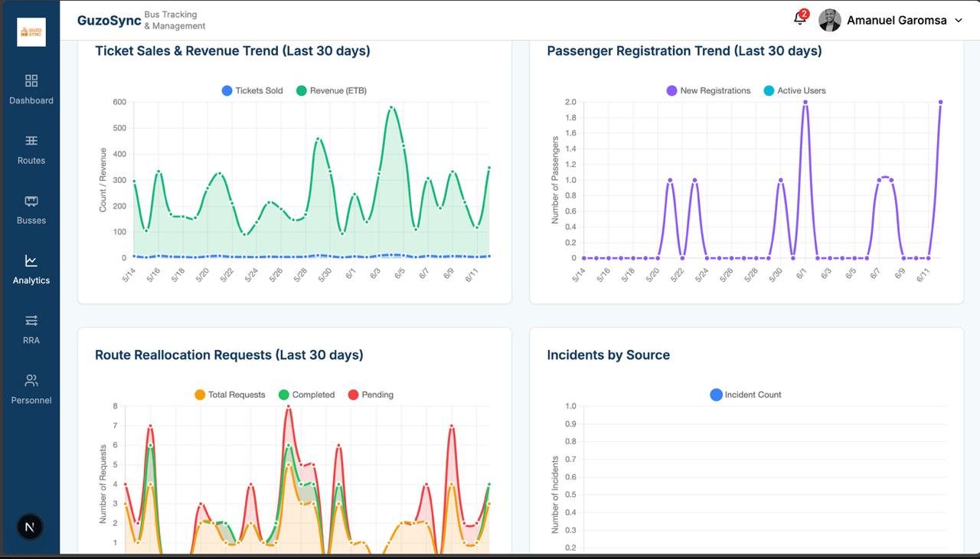This screenshot has height=559, width=980.
Task: Click the revenue peak point near 6/5
Action: (391, 108)
